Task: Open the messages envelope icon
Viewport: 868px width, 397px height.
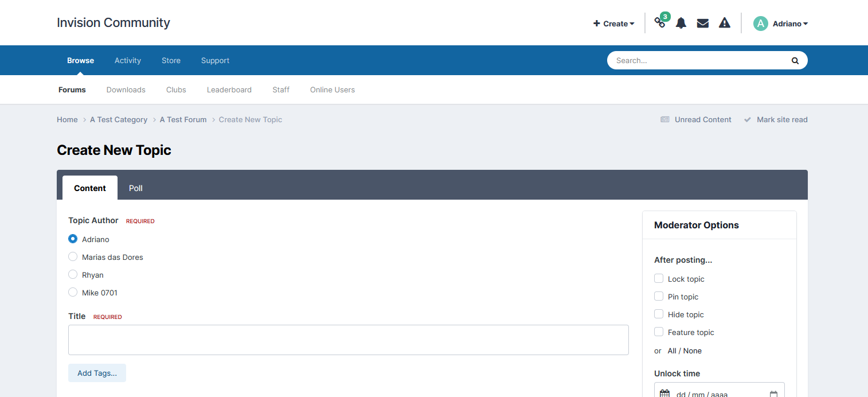Action: [x=703, y=24]
